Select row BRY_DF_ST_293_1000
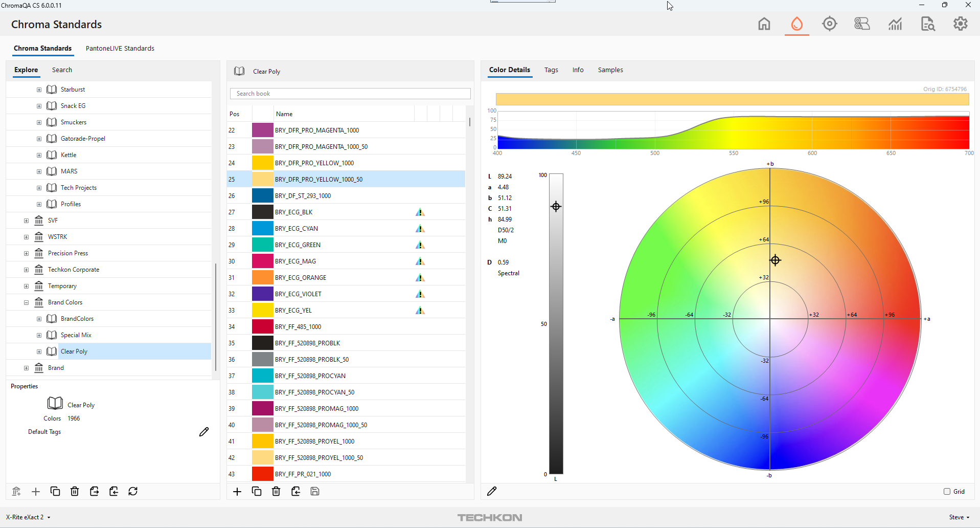This screenshot has width=980, height=528. pos(346,196)
